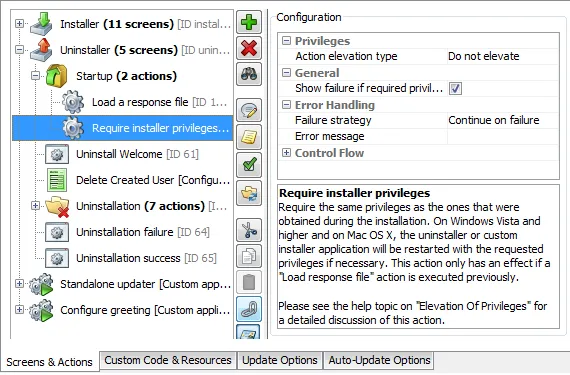
Task: Click the Delete Created User form icon
Action: (57, 180)
